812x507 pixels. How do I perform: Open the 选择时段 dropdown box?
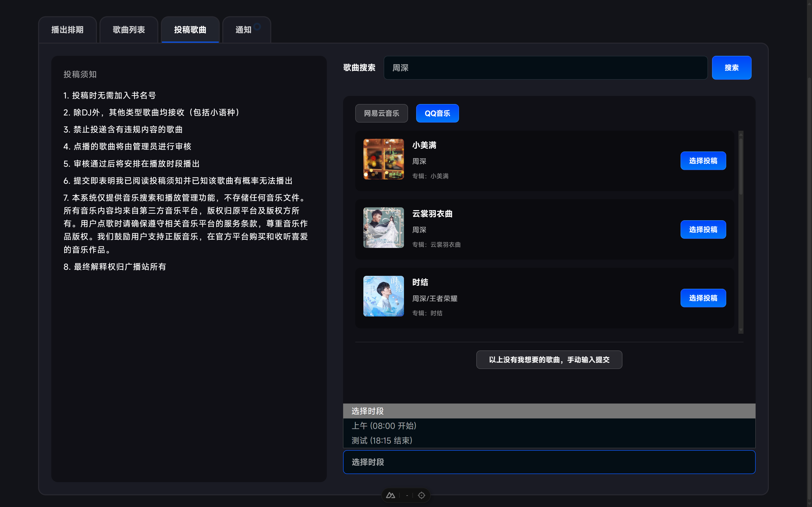pos(549,462)
